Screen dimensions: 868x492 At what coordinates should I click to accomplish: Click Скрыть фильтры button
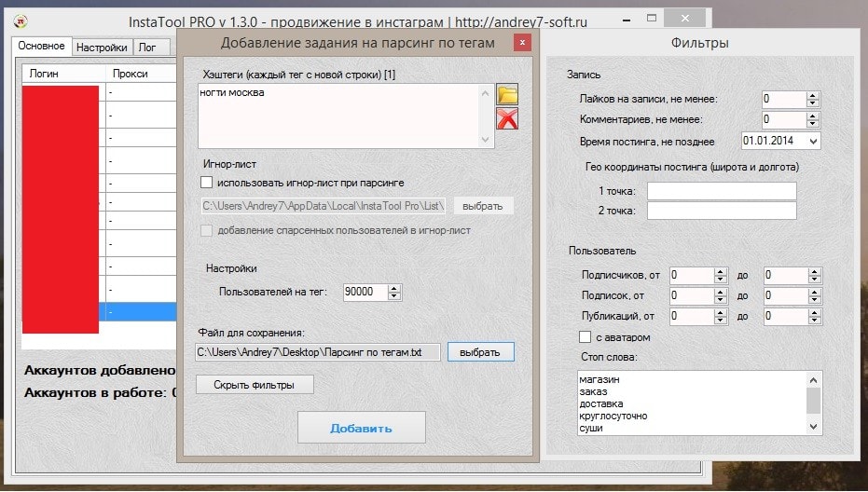255,385
